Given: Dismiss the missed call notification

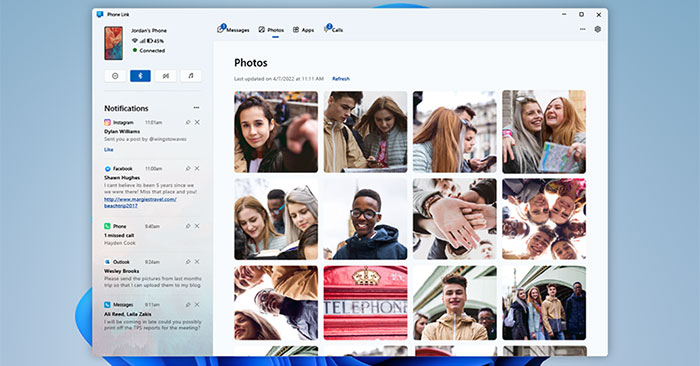Looking at the screenshot, I should pyautogui.click(x=197, y=226).
